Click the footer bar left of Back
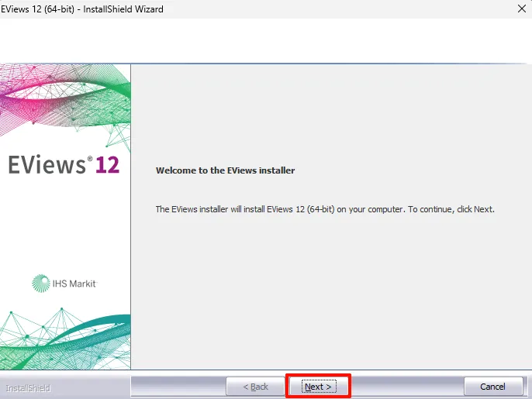Image resolution: width=532 pixels, height=399 pixels. (x=178, y=387)
